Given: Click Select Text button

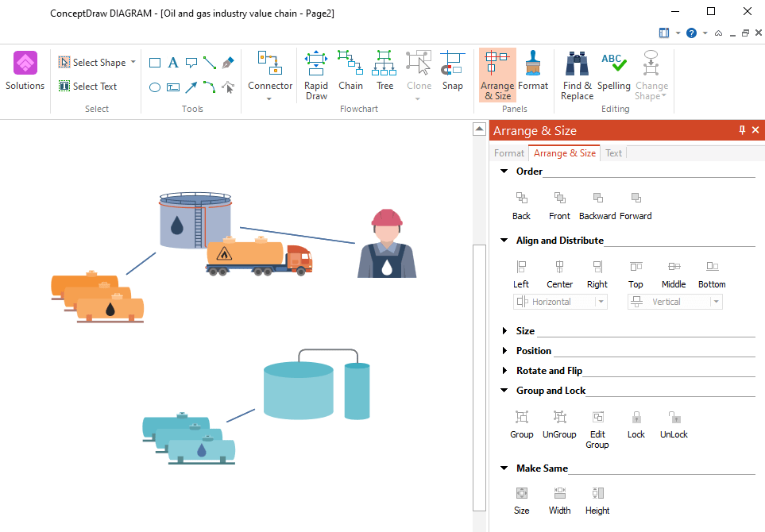Looking at the screenshot, I should 88,87.
